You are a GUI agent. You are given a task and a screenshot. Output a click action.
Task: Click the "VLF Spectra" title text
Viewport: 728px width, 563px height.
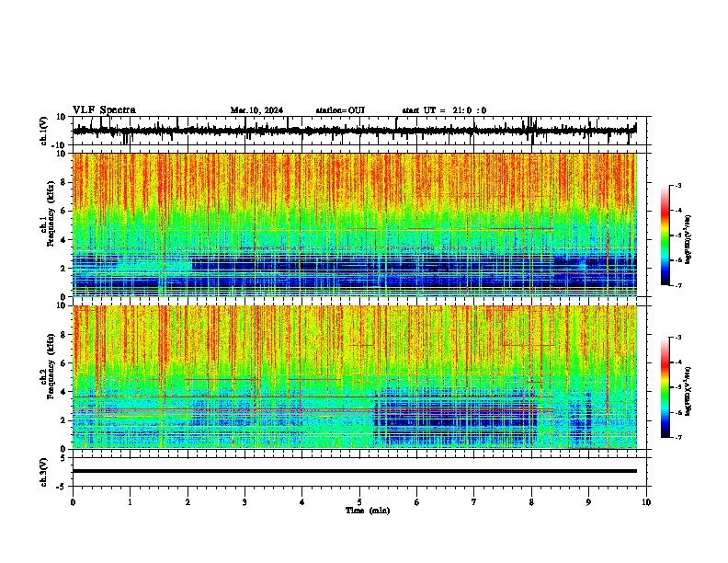104,109
